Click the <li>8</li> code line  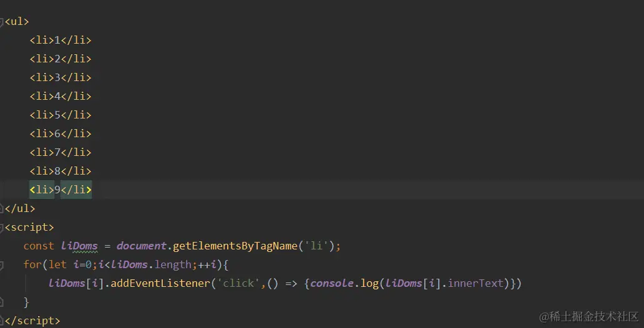(61, 171)
